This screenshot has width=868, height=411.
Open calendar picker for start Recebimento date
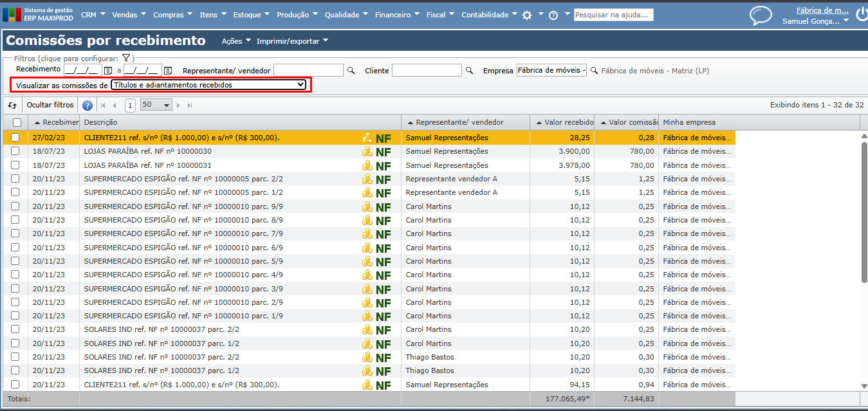[x=108, y=71]
